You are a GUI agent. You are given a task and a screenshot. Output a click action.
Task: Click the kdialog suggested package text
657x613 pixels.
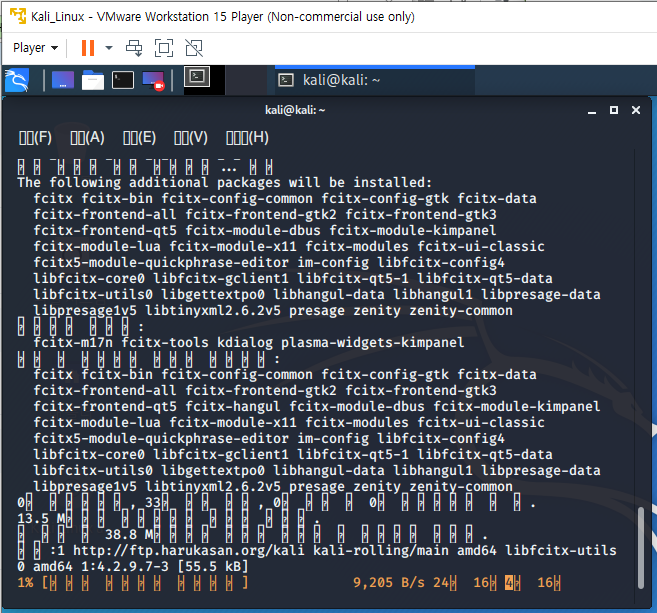pyautogui.click(x=245, y=343)
